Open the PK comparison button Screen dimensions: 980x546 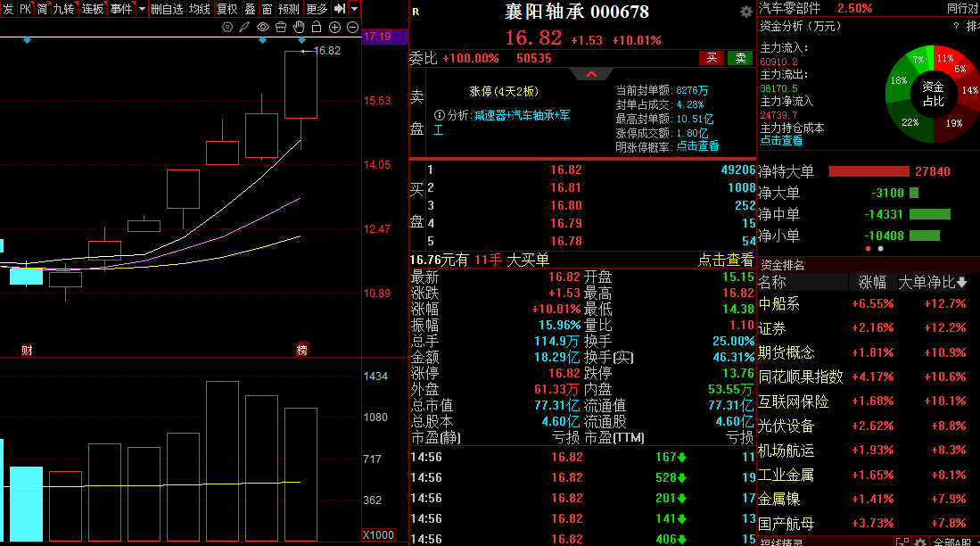coord(25,9)
